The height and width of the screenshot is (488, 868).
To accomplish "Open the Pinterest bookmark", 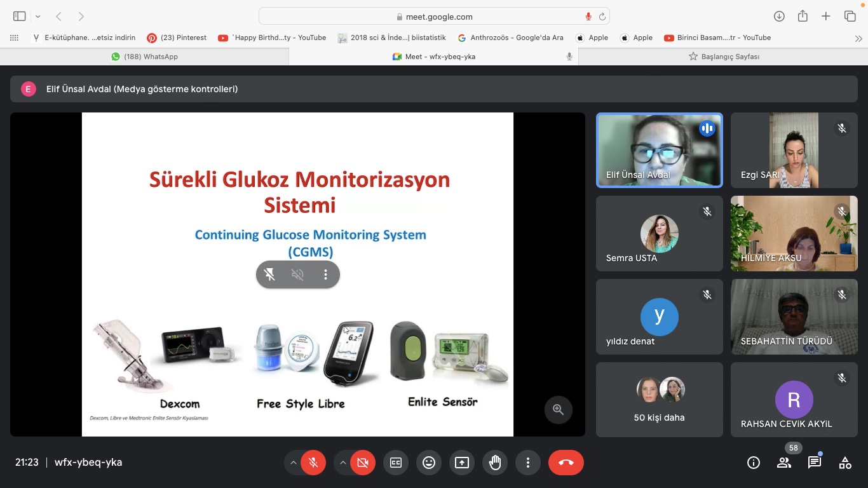I will pyautogui.click(x=177, y=37).
